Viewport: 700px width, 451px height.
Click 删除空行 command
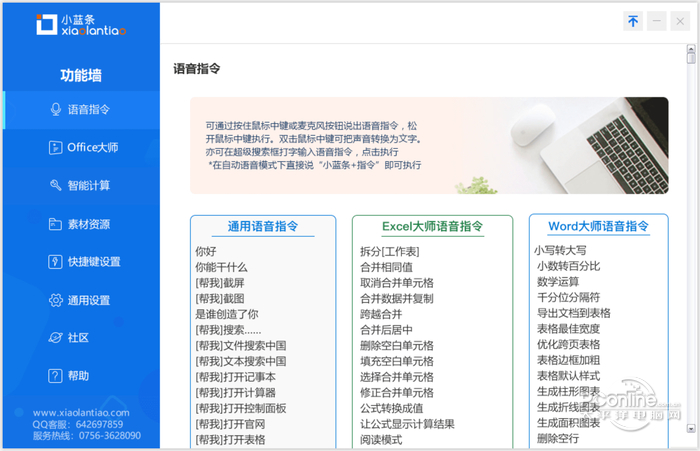[558, 438]
